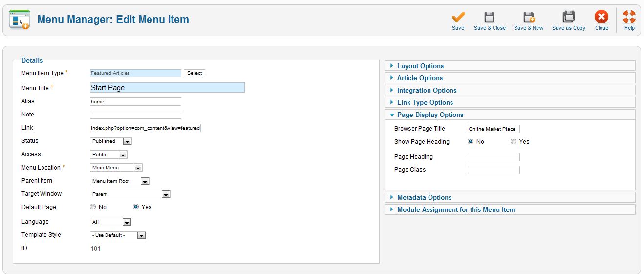Open the Template Style dropdown
The image size is (644, 278).
pyautogui.click(x=118, y=235)
